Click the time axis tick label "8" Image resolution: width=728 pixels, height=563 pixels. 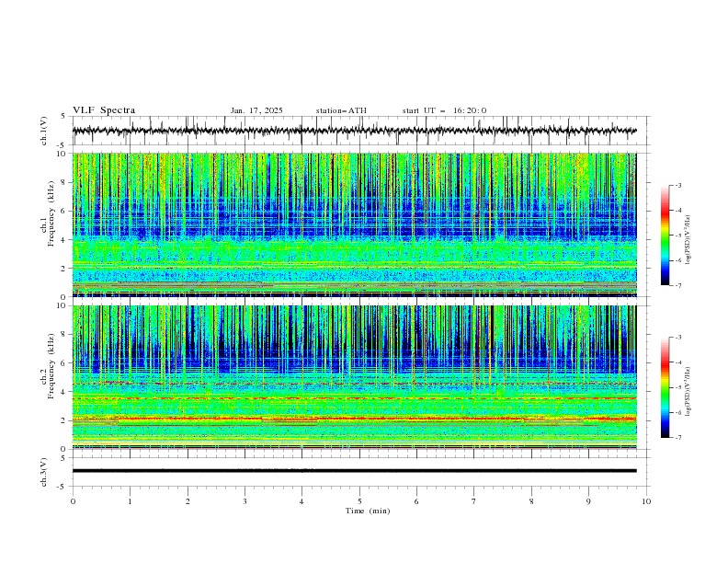tap(531, 501)
